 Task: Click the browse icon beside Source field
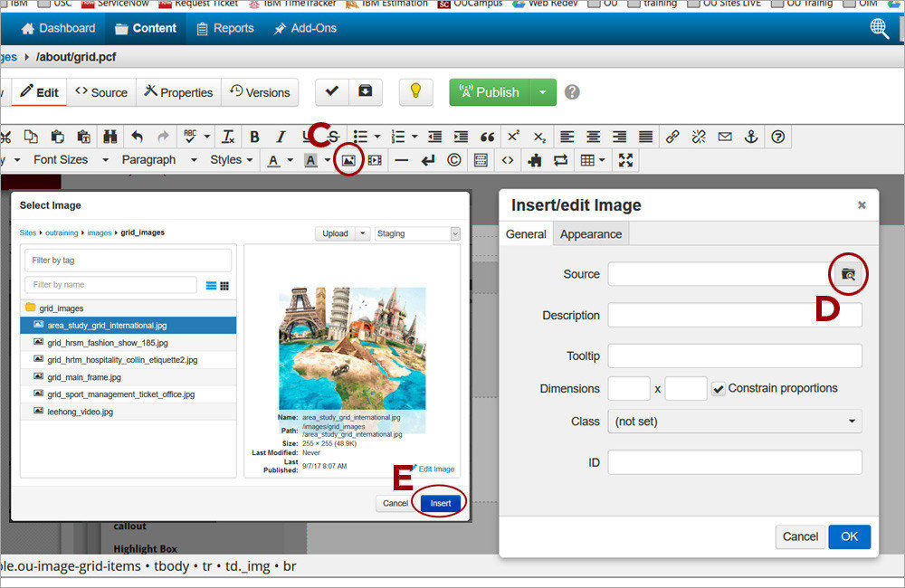pyautogui.click(x=848, y=273)
